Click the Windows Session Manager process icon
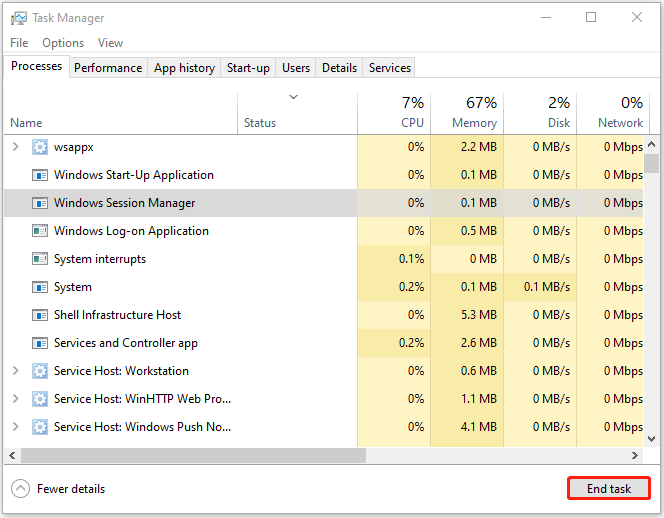Screen dimensions: 664x518 coord(40,203)
